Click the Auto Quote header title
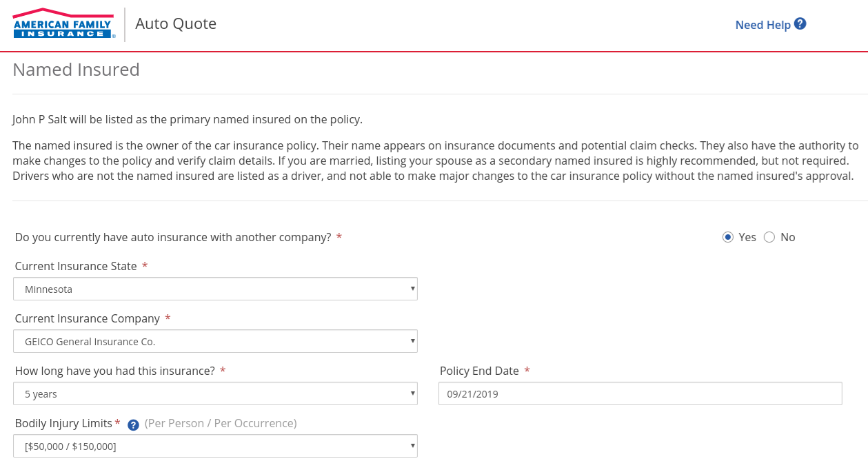The height and width of the screenshot is (472, 868). (x=176, y=24)
